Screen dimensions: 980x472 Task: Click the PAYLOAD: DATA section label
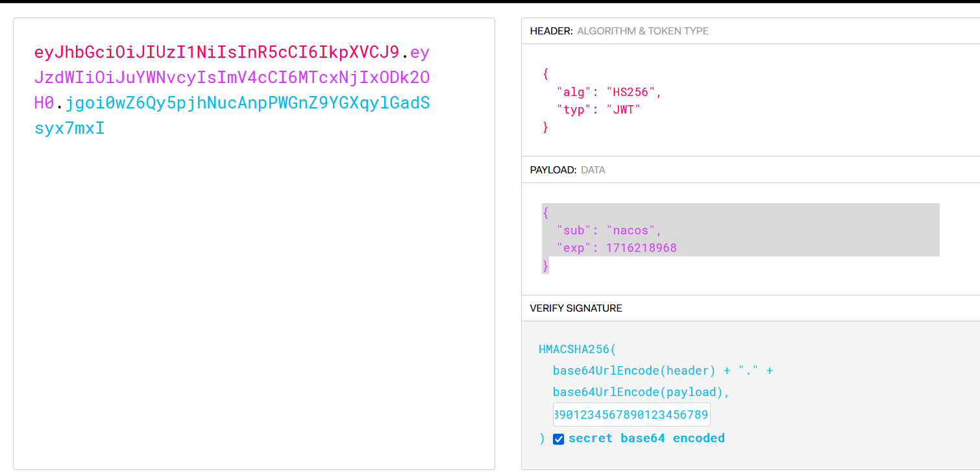click(x=567, y=169)
